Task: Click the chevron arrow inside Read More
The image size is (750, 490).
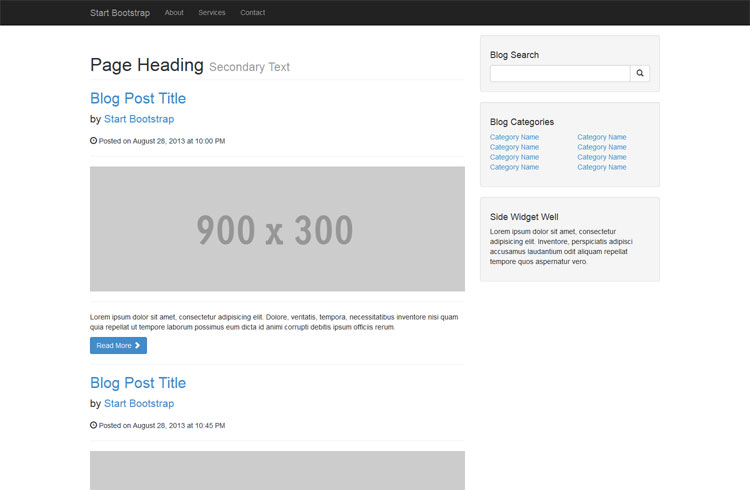Action: [138, 345]
